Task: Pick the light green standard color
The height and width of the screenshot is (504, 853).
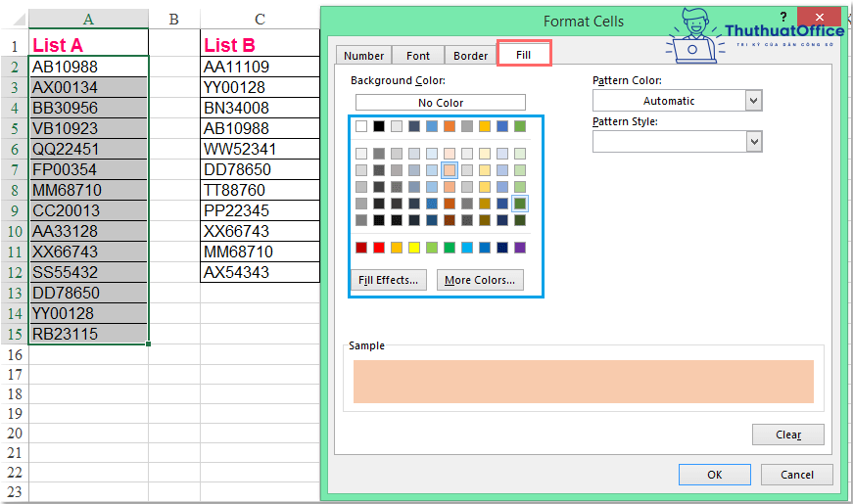Action: click(x=432, y=248)
